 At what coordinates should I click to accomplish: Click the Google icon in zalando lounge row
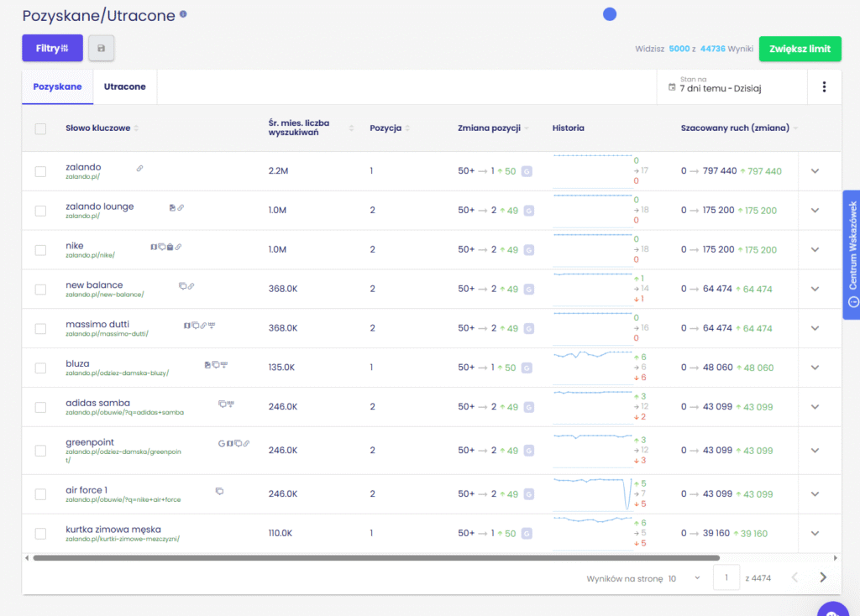tap(529, 211)
